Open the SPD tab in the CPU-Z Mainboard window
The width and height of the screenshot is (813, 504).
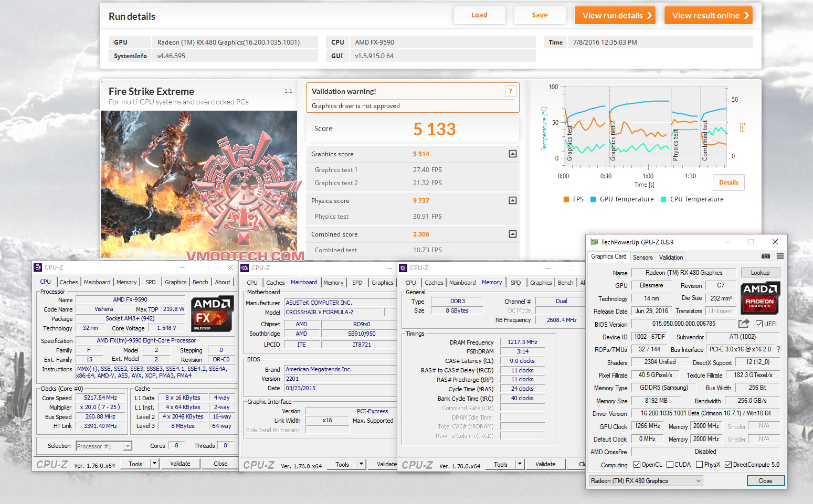357,283
